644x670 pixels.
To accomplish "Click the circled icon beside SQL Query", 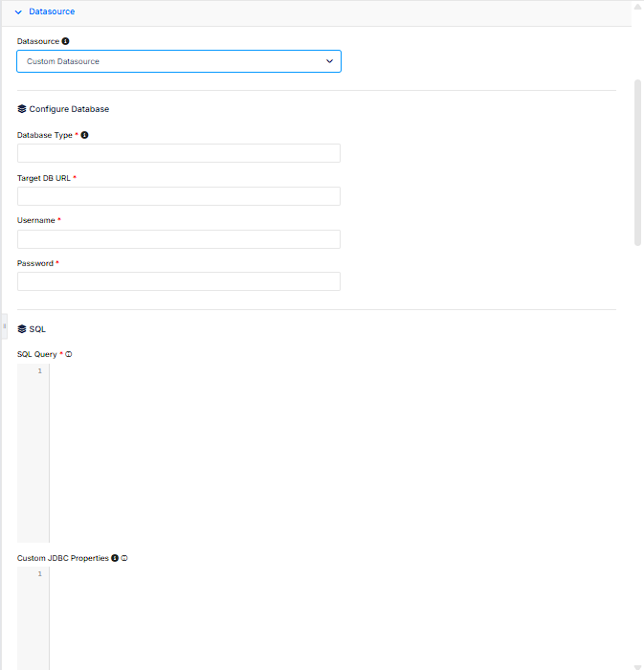I will point(69,354).
